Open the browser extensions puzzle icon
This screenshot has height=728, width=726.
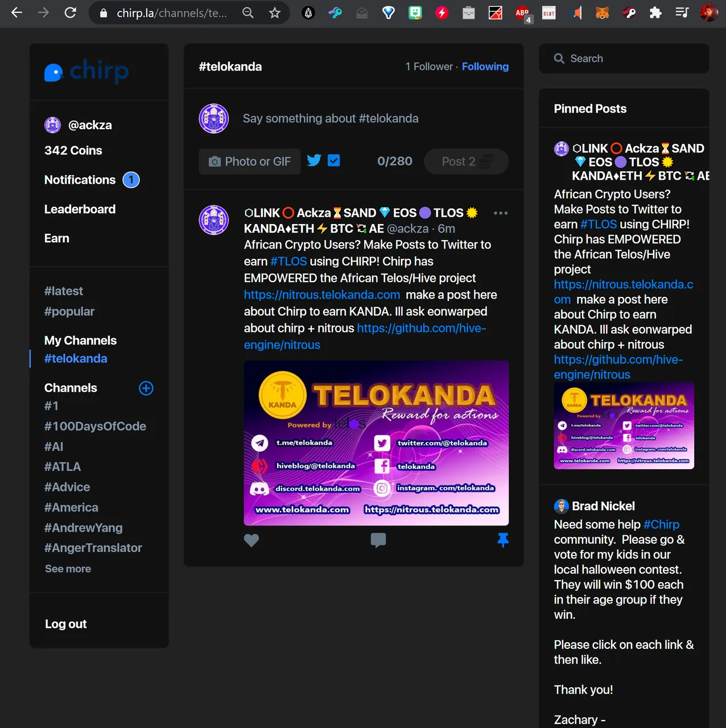click(x=655, y=13)
